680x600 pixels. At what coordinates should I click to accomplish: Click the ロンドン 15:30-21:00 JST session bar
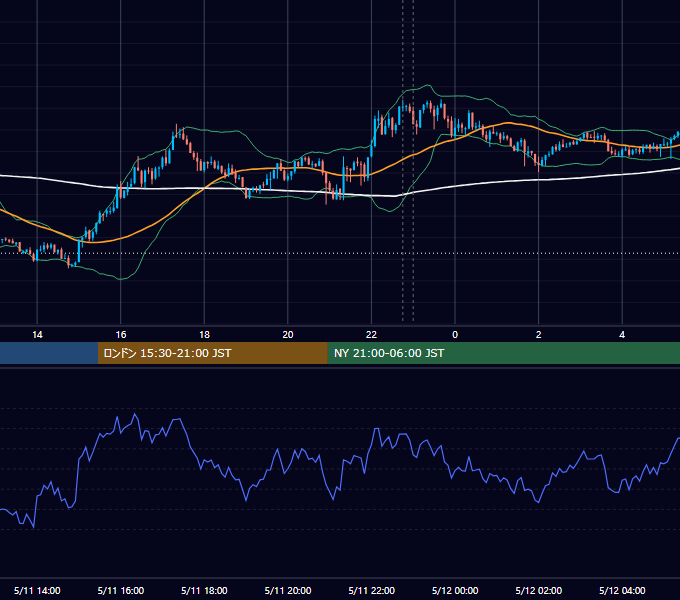tap(212, 353)
